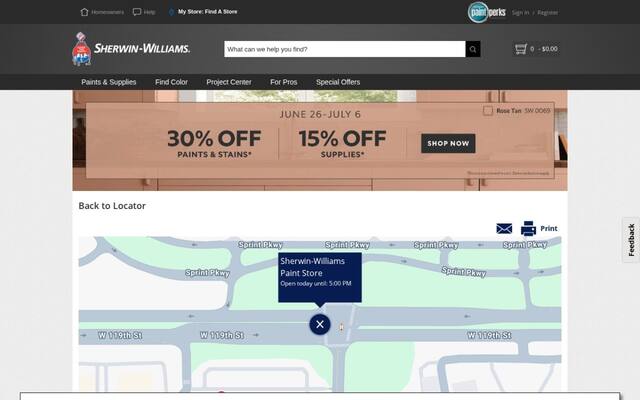
Task: Open the Find Color menu
Action: pyautogui.click(x=171, y=82)
